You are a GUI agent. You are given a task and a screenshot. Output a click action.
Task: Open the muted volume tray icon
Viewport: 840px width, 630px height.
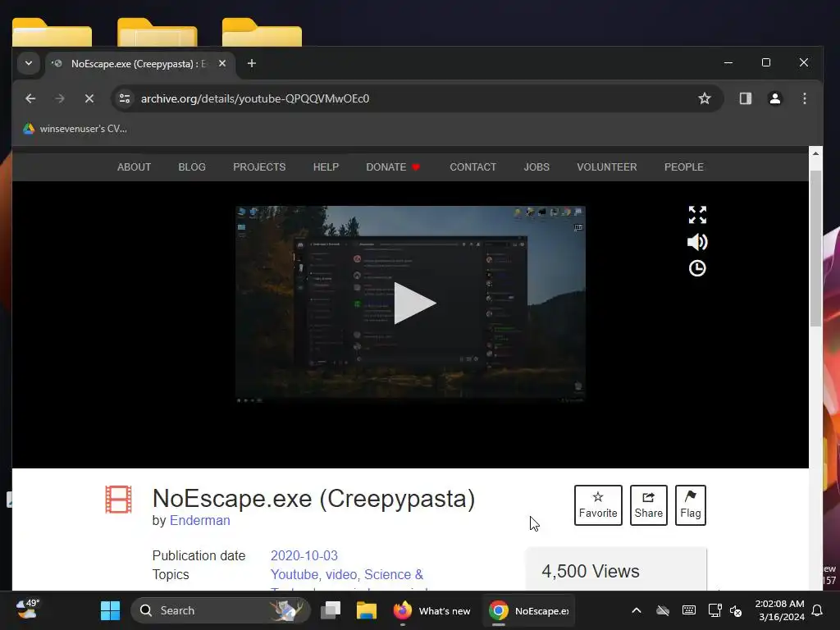(x=736, y=610)
